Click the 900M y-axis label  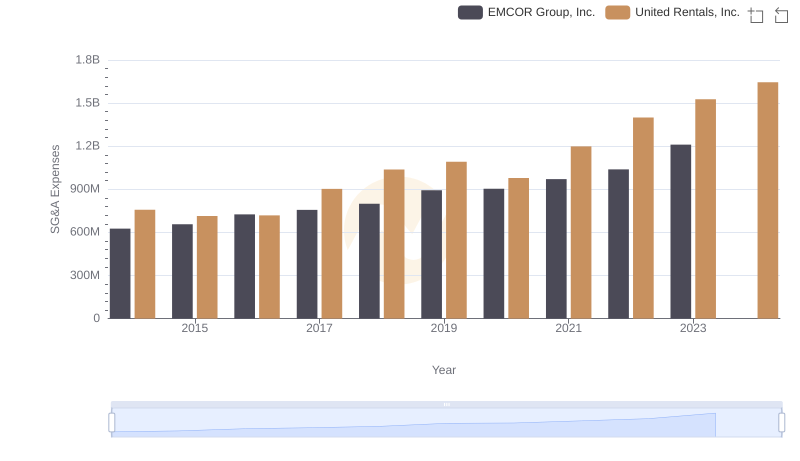85,189
